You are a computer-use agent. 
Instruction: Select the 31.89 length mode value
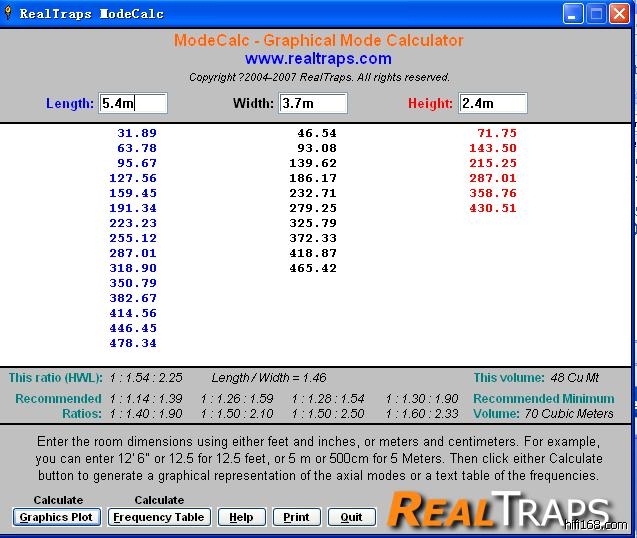(137, 133)
